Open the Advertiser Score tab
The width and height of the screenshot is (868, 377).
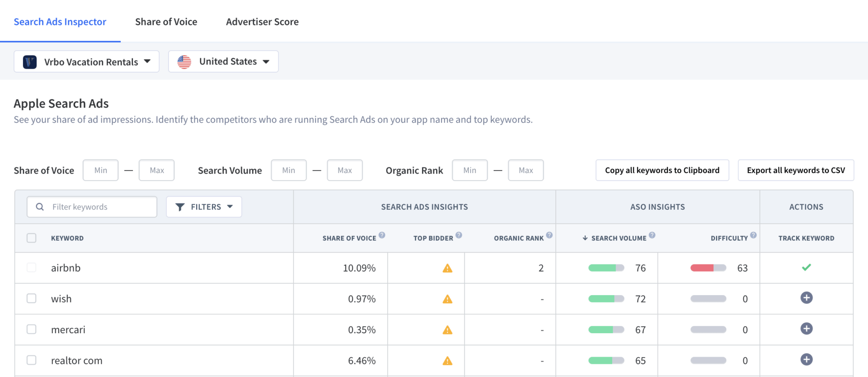click(x=262, y=22)
